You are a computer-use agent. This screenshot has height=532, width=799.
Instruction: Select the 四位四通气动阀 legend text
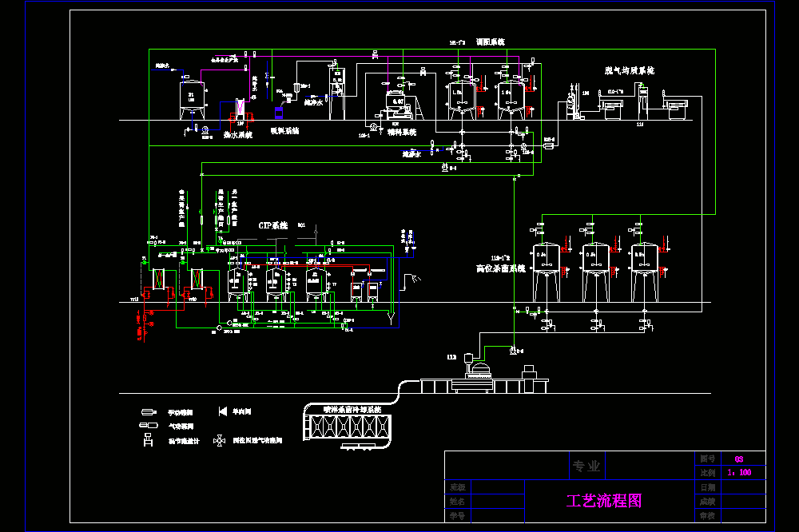tap(257, 440)
